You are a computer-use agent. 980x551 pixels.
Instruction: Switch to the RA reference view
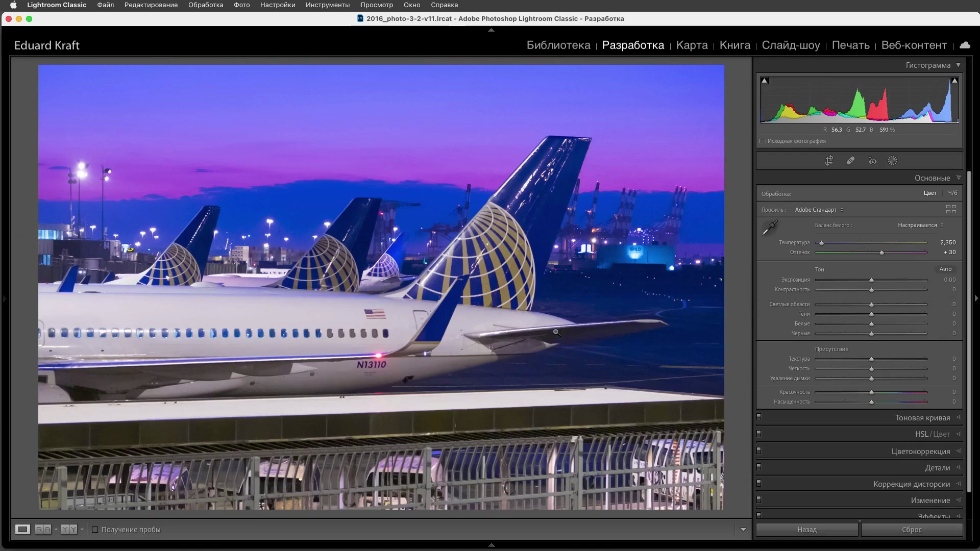[x=43, y=530]
